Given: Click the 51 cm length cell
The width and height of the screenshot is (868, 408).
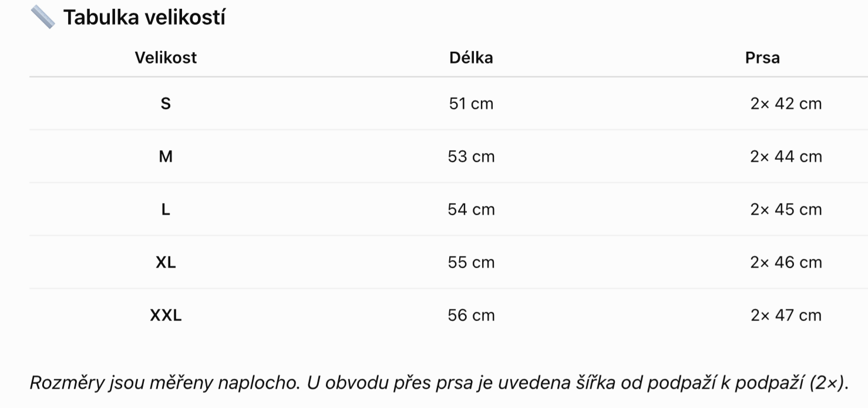Looking at the screenshot, I should coord(471,103).
